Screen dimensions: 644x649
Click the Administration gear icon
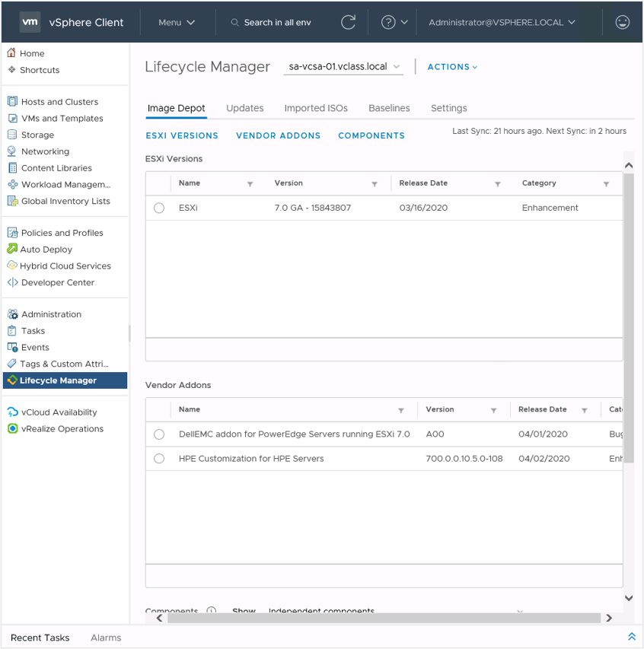pyautogui.click(x=12, y=314)
